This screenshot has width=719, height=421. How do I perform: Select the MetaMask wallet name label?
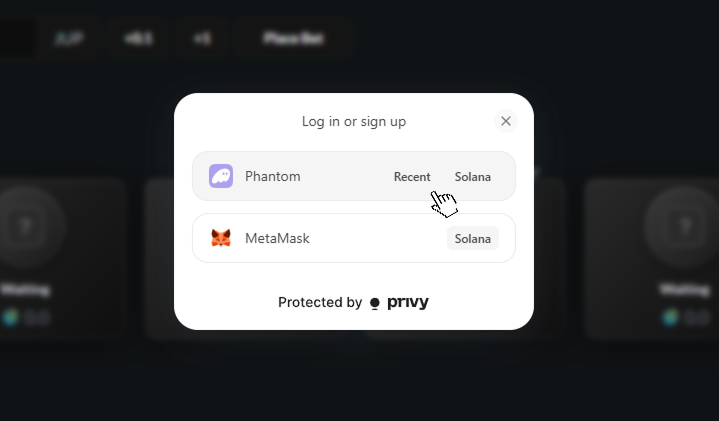coord(277,238)
